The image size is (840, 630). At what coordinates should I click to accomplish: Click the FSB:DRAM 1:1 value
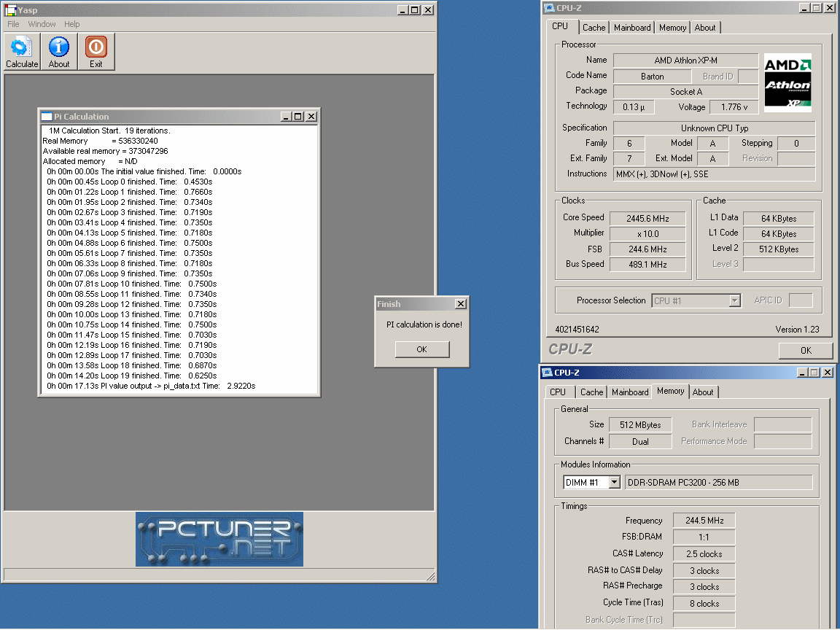pyautogui.click(x=704, y=537)
